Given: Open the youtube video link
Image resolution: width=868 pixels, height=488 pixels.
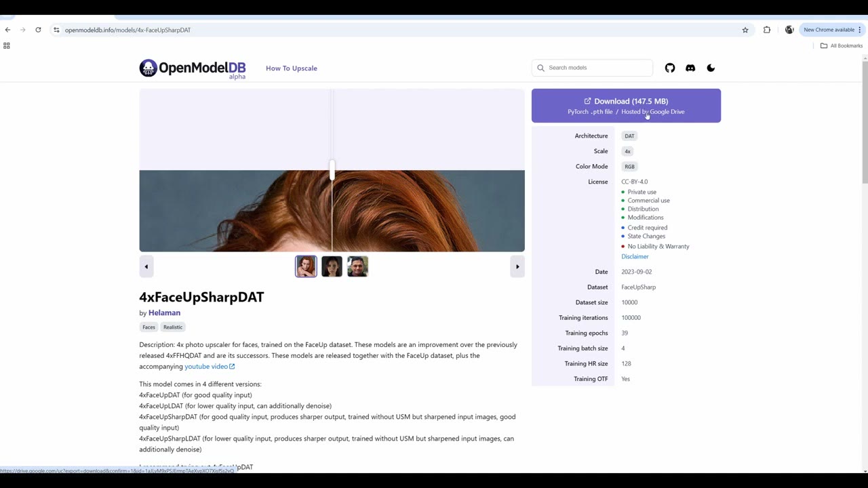Looking at the screenshot, I should 210,366.
